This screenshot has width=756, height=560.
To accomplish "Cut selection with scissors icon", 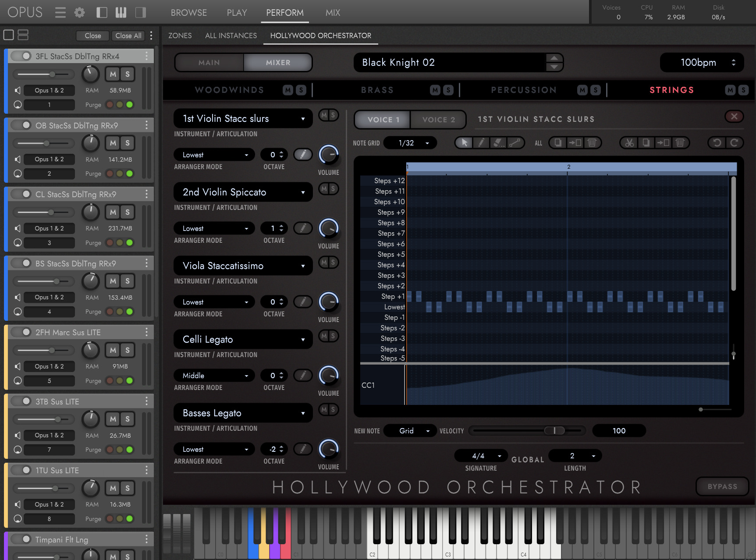I will [629, 142].
